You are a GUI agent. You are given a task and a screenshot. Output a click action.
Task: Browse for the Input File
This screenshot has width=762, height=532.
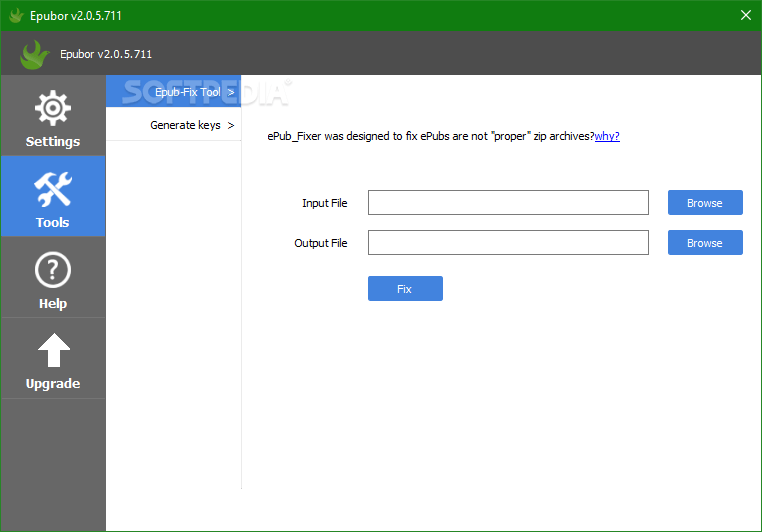[705, 203]
